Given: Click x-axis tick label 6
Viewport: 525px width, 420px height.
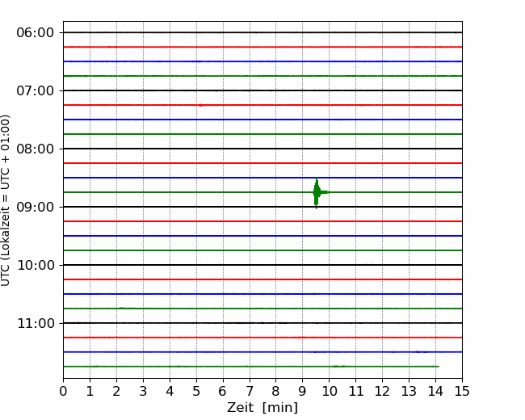Looking at the screenshot, I should tap(223, 391).
